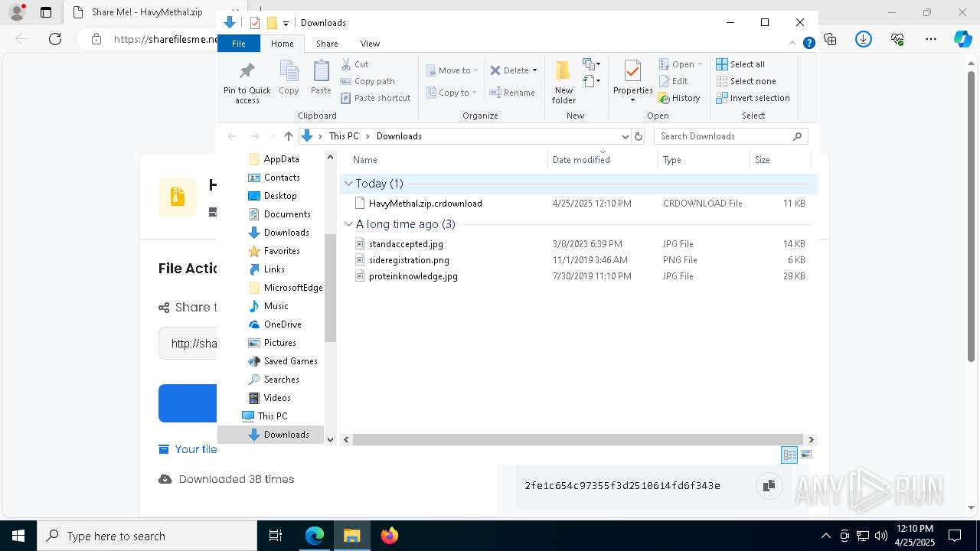Click Invert selection

pyautogui.click(x=753, y=98)
